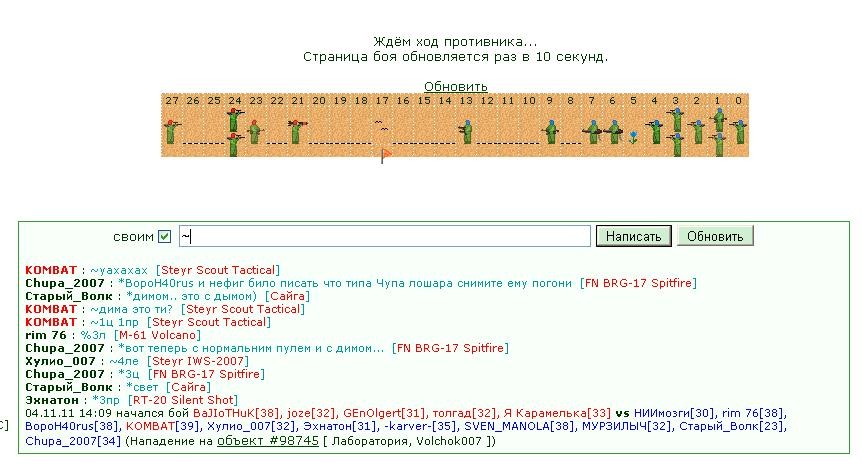This screenshot has width=862, height=473.
Task: Open player Chupa_2007[34] in battle log
Action: [73, 441]
